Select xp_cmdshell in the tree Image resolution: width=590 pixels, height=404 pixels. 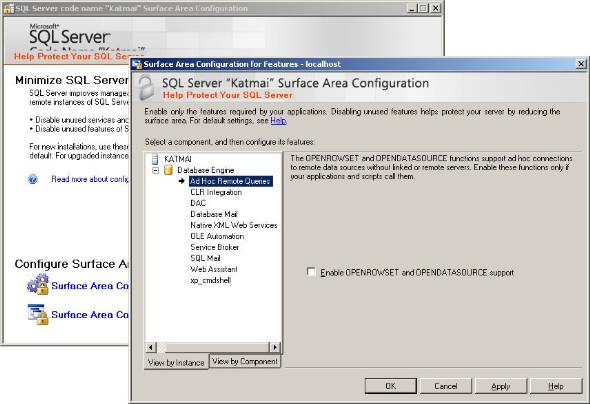210,280
